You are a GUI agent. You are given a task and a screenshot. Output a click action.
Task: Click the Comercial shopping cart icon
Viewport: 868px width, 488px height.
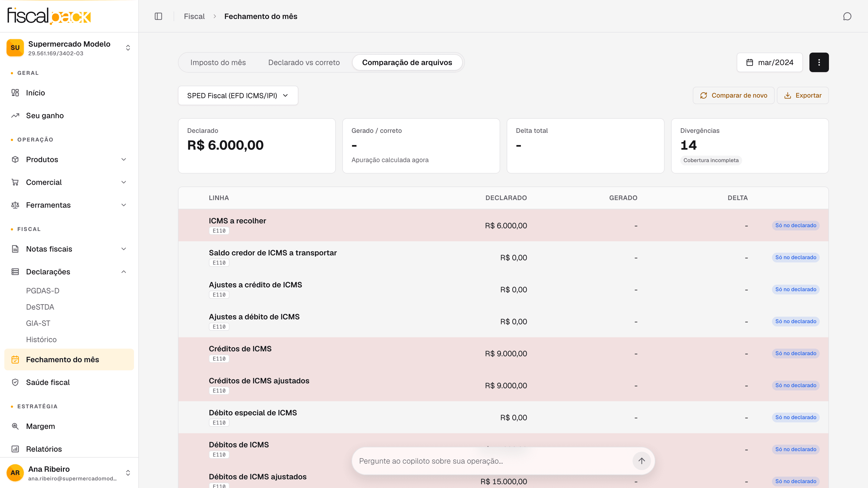(15, 182)
